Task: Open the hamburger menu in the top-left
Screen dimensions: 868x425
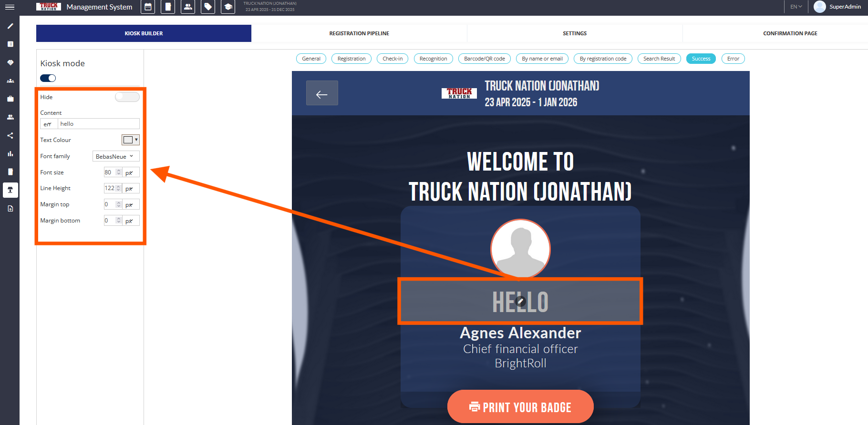Action: [x=10, y=7]
